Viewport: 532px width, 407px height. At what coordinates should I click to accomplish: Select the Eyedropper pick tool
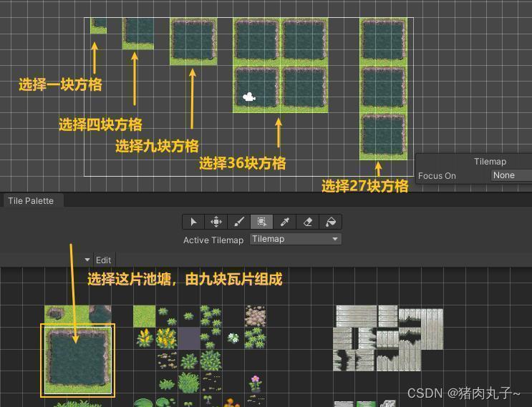[x=285, y=222]
